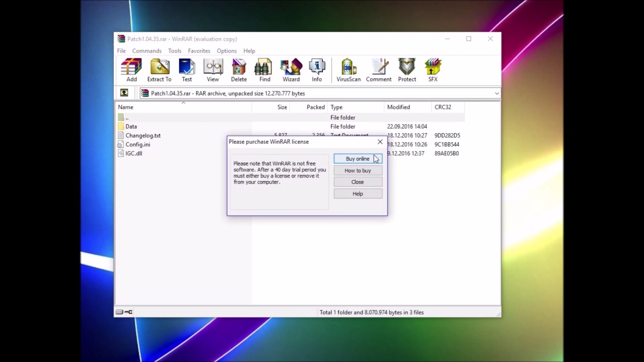Select IGC.dll file name

point(134,154)
